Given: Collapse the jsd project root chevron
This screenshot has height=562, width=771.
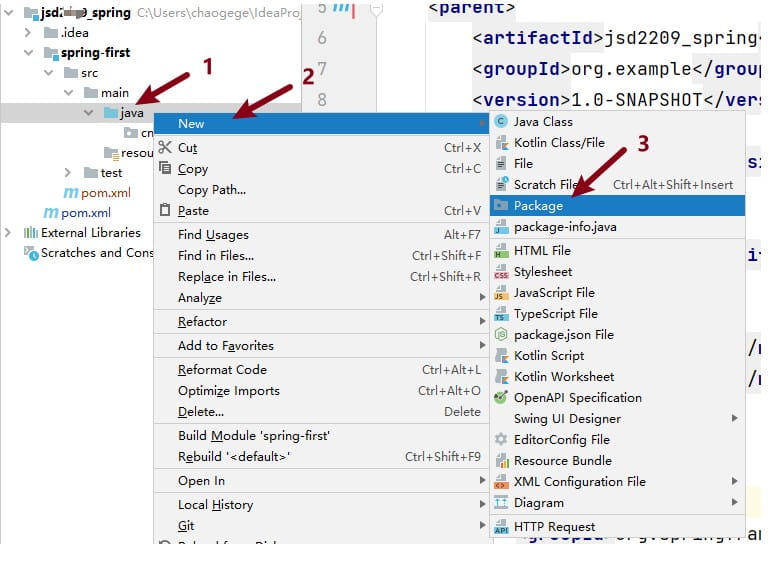Looking at the screenshot, I should [8, 13].
